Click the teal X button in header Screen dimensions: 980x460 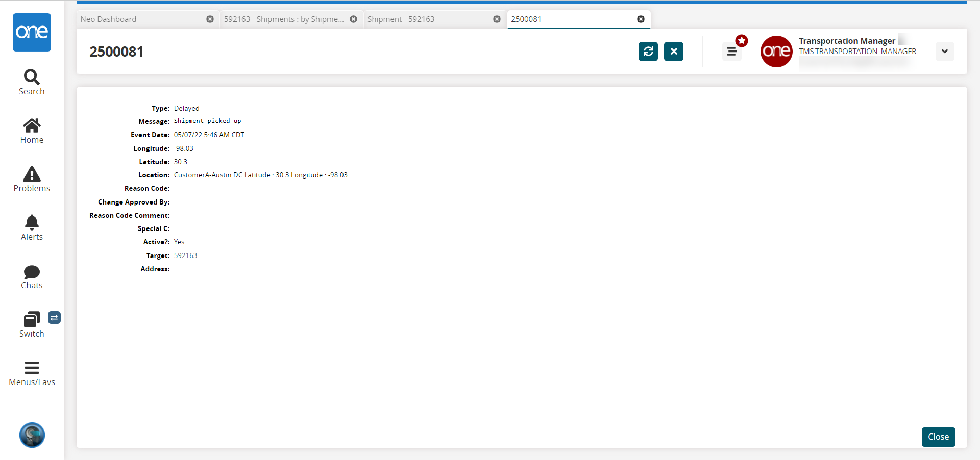pos(674,52)
